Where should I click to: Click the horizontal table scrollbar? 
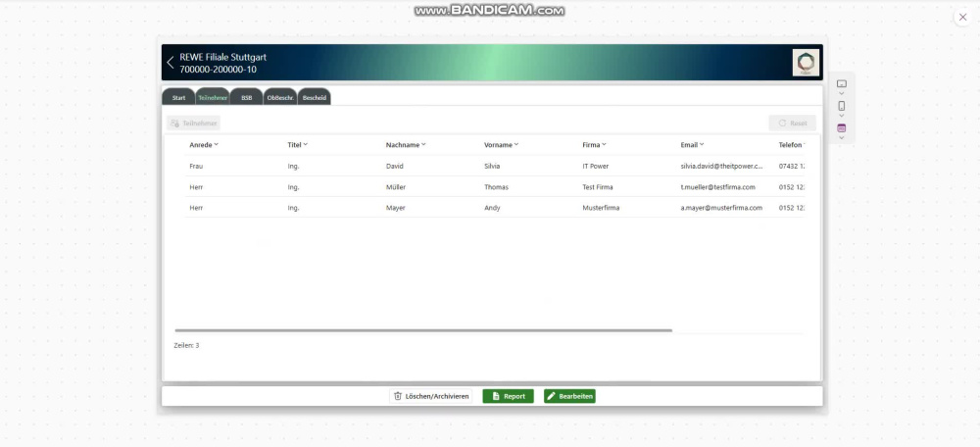[x=423, y=330]
